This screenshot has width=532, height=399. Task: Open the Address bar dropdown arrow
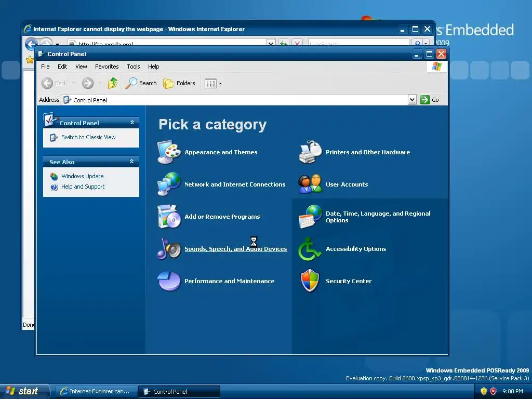point(412,100)
